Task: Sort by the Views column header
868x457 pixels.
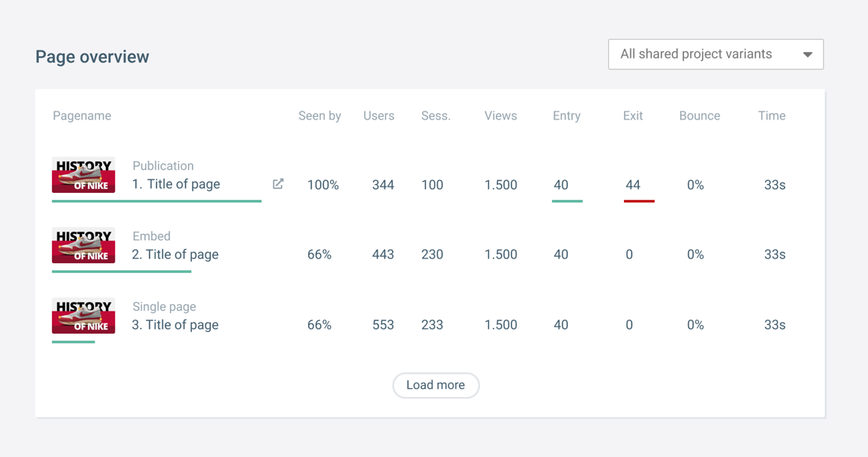Action: tap(501, 115)
